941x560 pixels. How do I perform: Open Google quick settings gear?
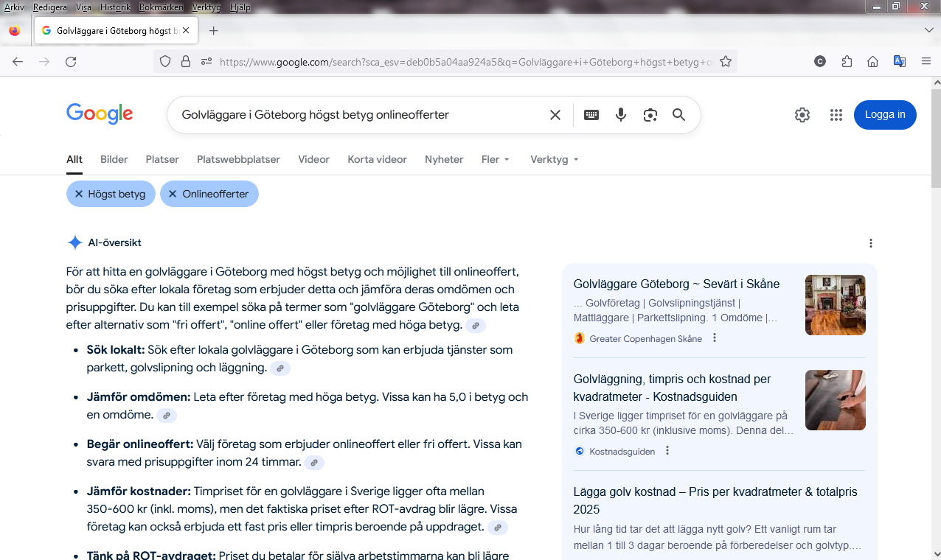coord(802,115)
